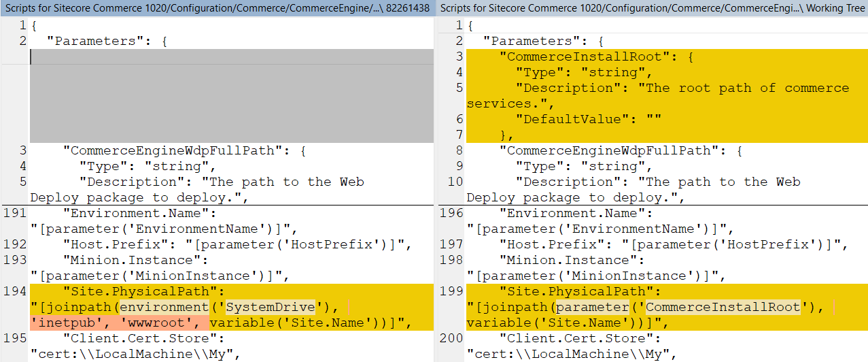Image resolution: width=868 pixels, height=362 pixels.
Task: Click line number 3 in the right pane
Action: (x=459, y=56)
